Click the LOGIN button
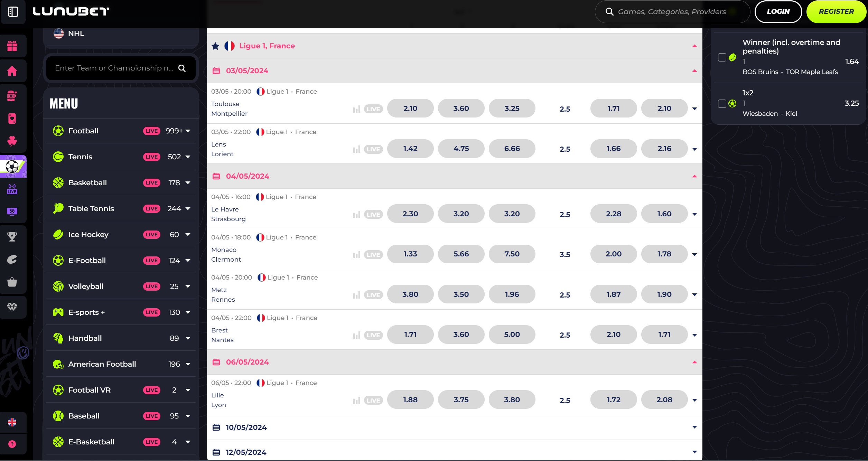Screen dimensions: 868x461 click(778, 12)
